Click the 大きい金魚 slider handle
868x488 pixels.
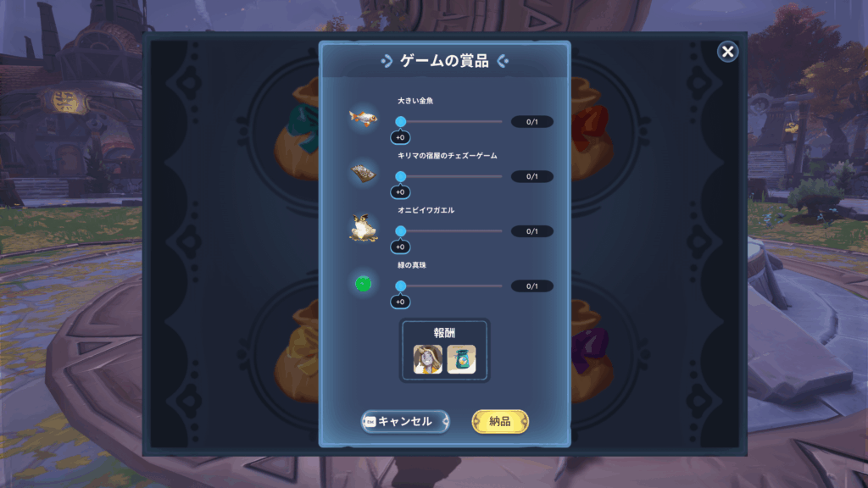click(x=401, y=122)
